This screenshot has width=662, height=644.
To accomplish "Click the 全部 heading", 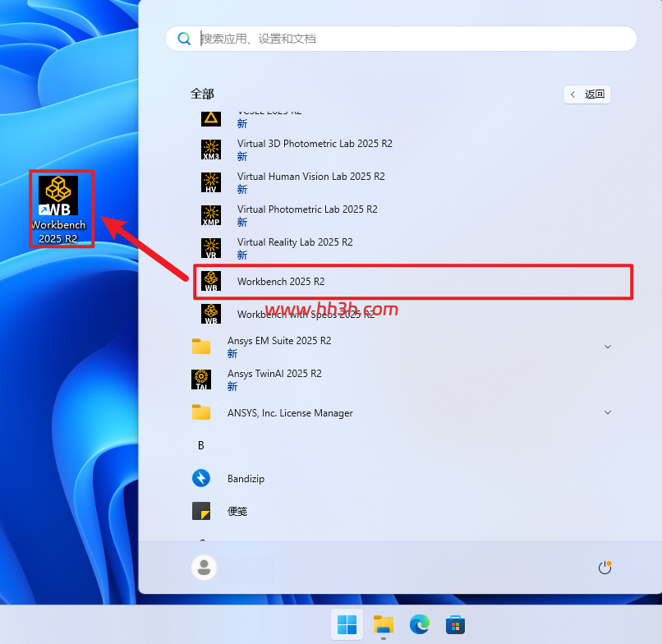I will pos(202,94).
